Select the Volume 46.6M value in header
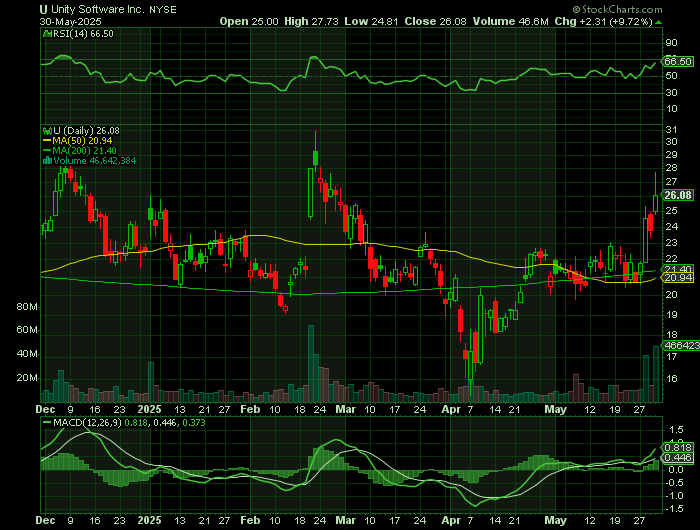This screenshot has width=700, height=530. pos(511,21)
